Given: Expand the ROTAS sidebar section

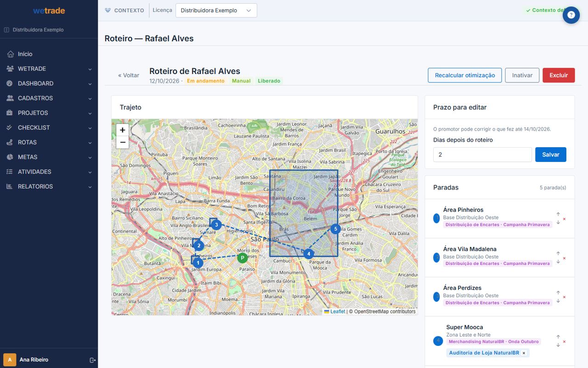Looking at the screenshot, I should click(x=49, y=142).
